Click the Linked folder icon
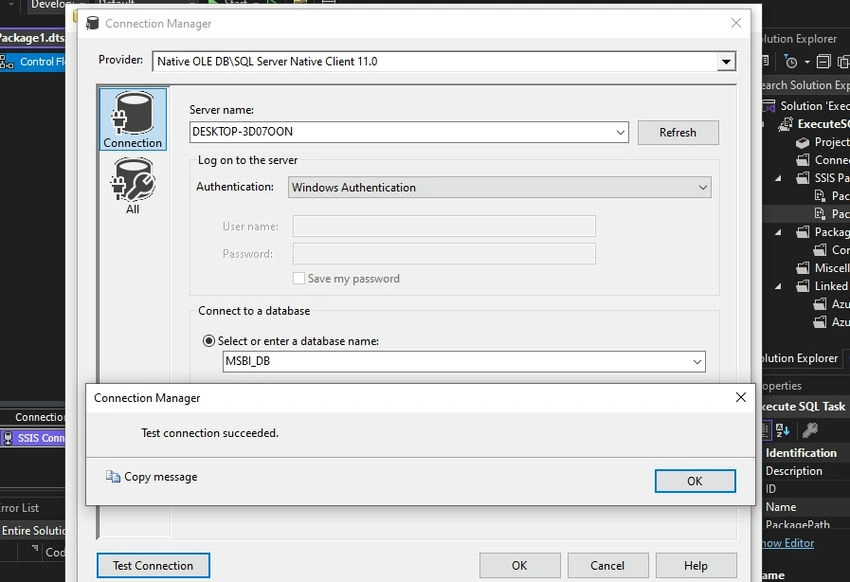 click(803, 286)
